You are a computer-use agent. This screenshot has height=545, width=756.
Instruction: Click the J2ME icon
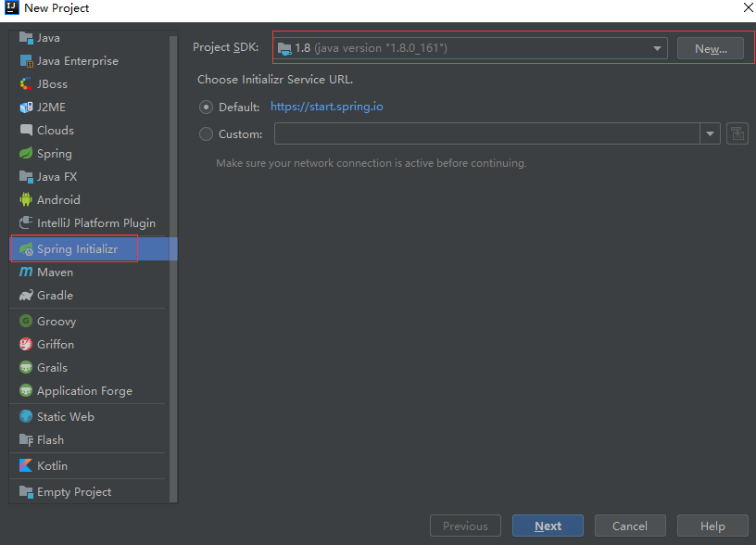[x=26, y=108]
